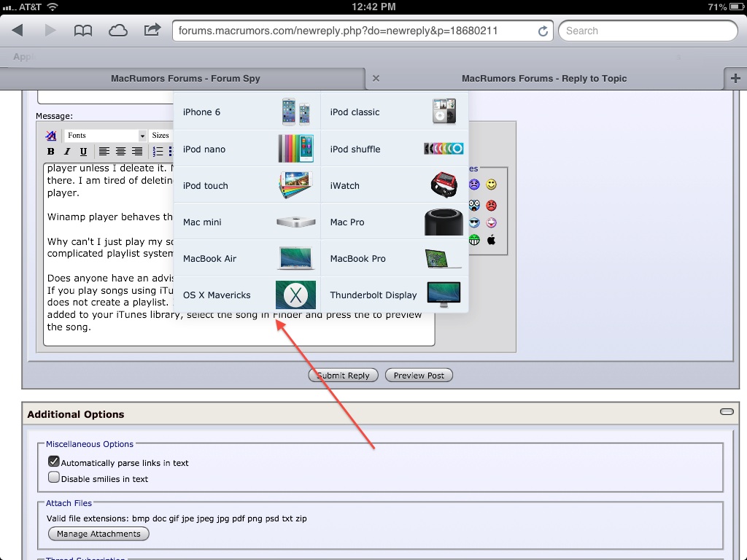Insert an ordered list
Viewport: 747px width, 560px height.
[158, 152]
